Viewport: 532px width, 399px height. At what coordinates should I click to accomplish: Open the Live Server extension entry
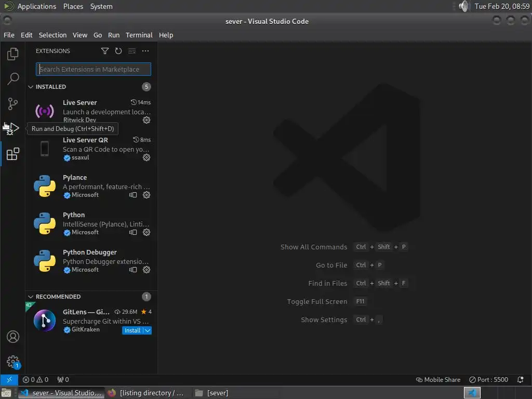91,111
